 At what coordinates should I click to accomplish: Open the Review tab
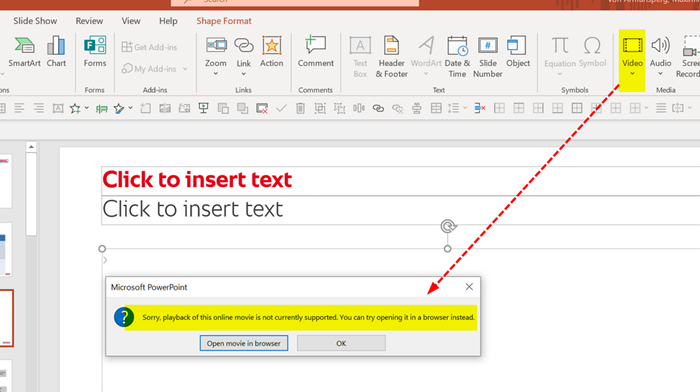[x=89, y=21]
